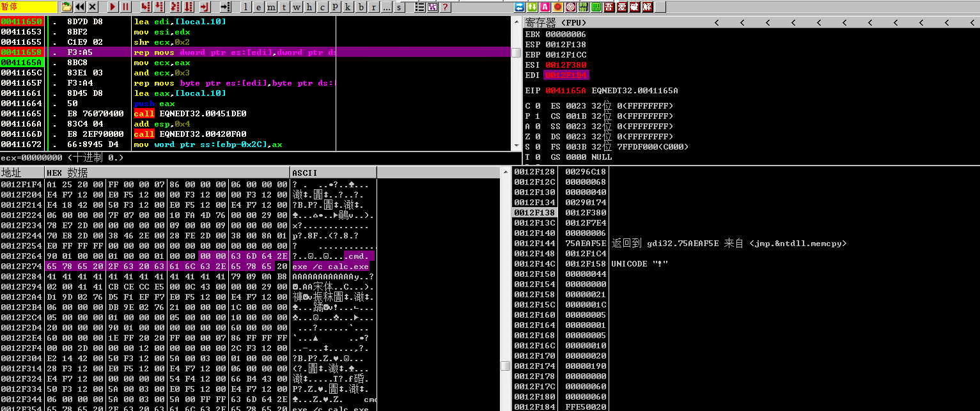
Task: Open the Call stack with the k button
Action: pos(348,7)
